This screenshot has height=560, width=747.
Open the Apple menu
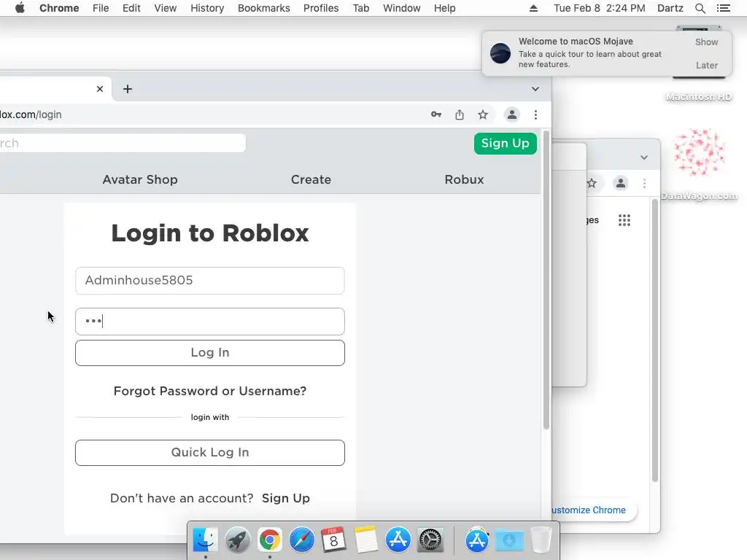click(x=20, y=8)
